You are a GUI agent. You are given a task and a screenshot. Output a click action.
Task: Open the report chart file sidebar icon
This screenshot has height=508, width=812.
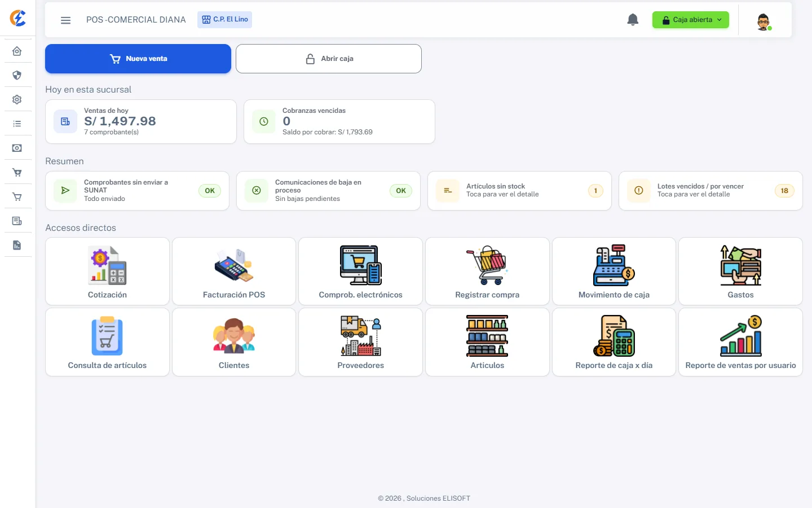(17, 245)
